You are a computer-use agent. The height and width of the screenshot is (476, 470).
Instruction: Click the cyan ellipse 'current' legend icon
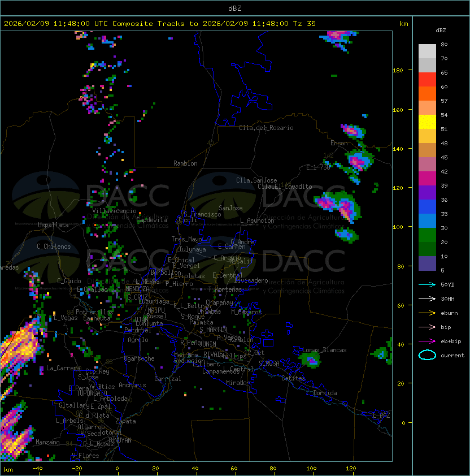click(x=427, y=355)
